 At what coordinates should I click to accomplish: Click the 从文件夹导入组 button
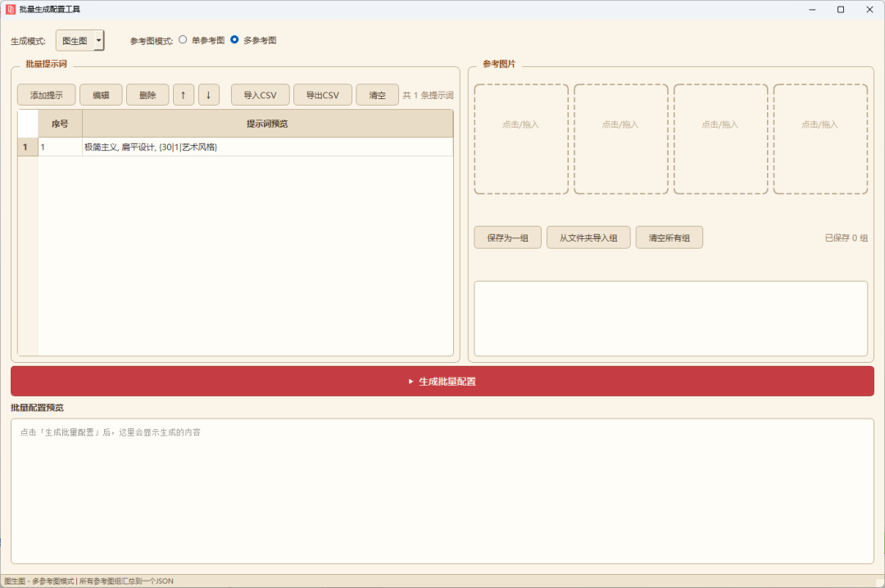coord(588,237)
